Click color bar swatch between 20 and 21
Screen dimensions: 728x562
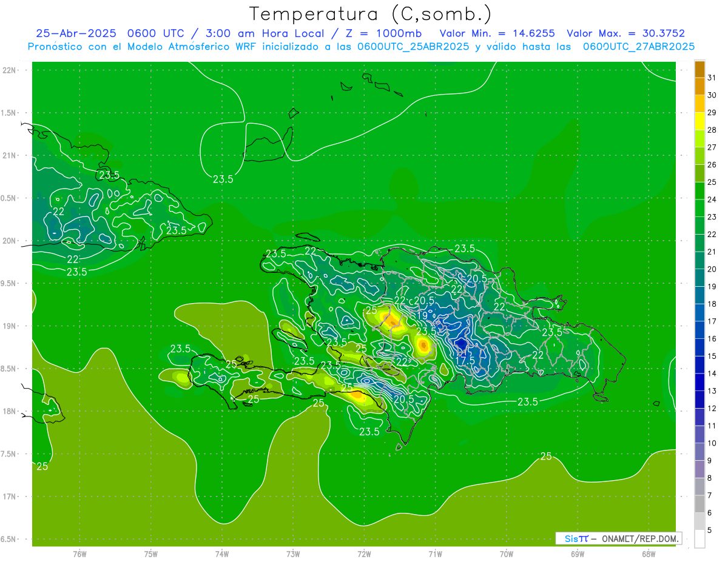pos(699,261)
